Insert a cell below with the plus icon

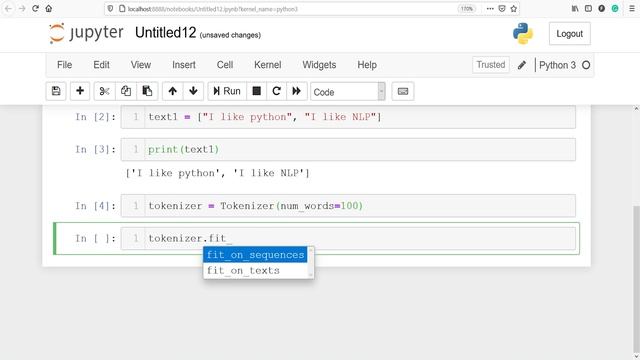point(80,91)
